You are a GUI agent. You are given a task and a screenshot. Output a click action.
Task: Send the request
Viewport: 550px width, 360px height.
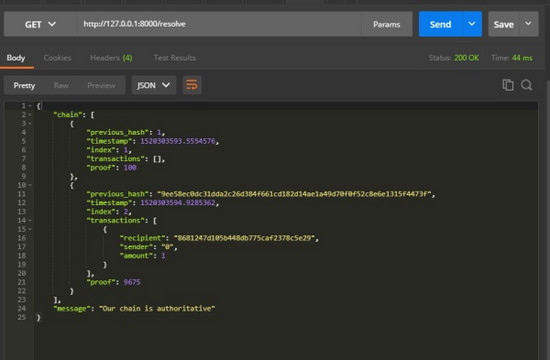tap(441, 24)
